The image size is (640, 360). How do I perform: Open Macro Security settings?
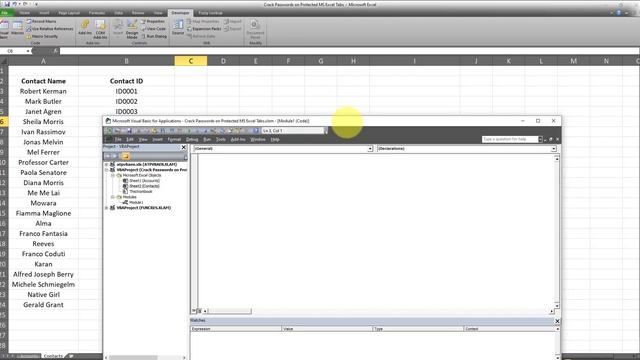(42, 36)
